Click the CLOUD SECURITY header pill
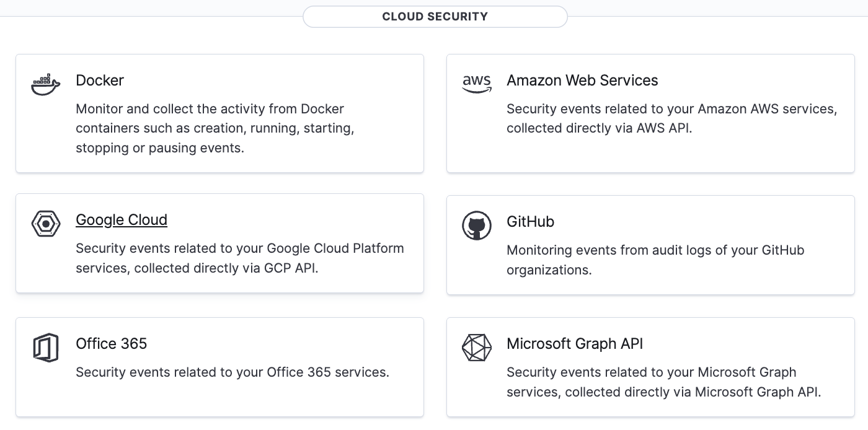Image resolution: width=868 pixels, height=430 pixels. click(435, 16)
